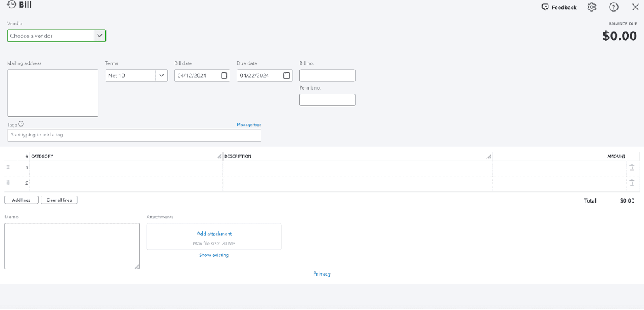
Task: Open the Privacy link
Action: (322, 273)
